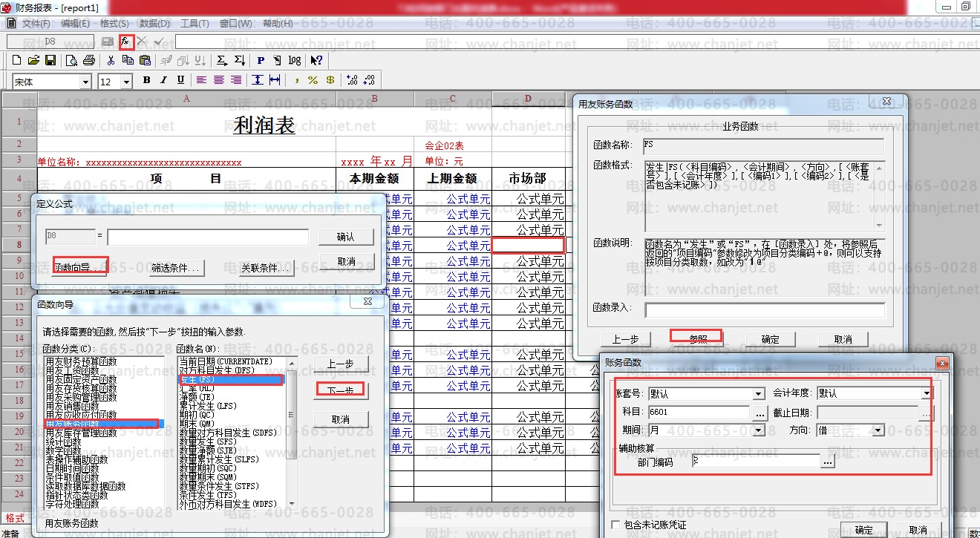Click the Save floppy disk icon
The height and width of the screenshot is (538, 980).
50,60
